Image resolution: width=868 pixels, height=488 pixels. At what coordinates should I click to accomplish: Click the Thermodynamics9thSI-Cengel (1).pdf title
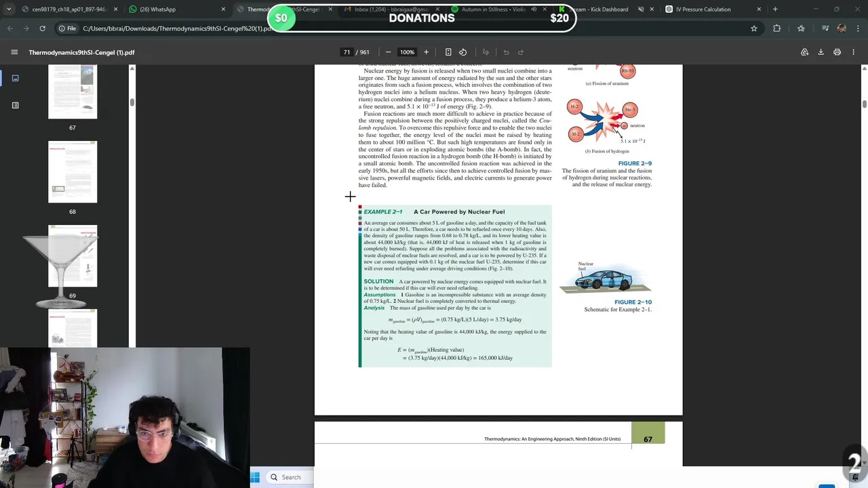[x=81, y=52]
